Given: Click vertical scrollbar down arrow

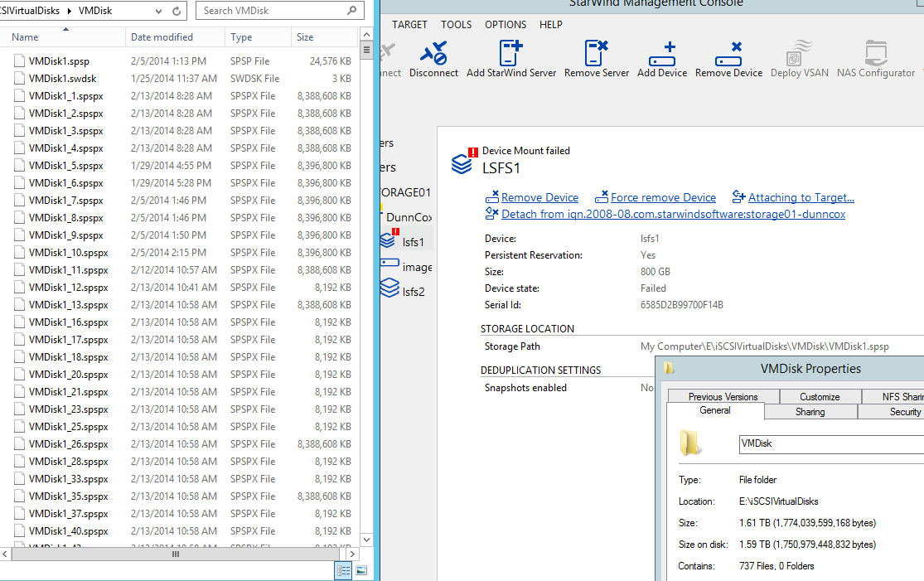Looking at the screenshot, I should pos(366,540).
